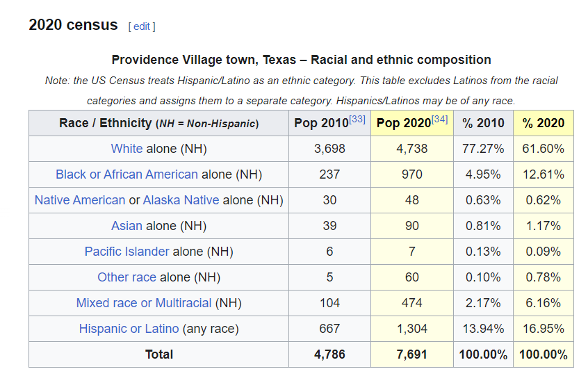Click the cell showing 104
This screenshot has width=588, height=376.
tap(329, 302)
